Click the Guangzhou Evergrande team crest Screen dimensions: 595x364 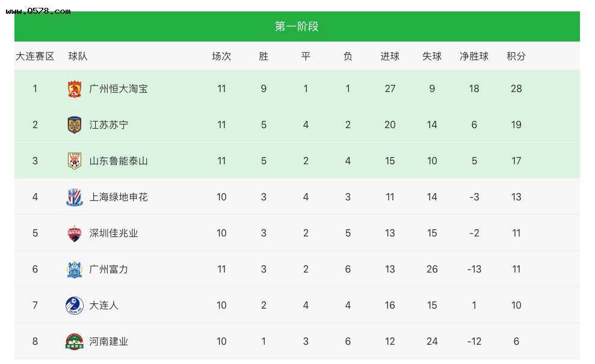point(75,89)
